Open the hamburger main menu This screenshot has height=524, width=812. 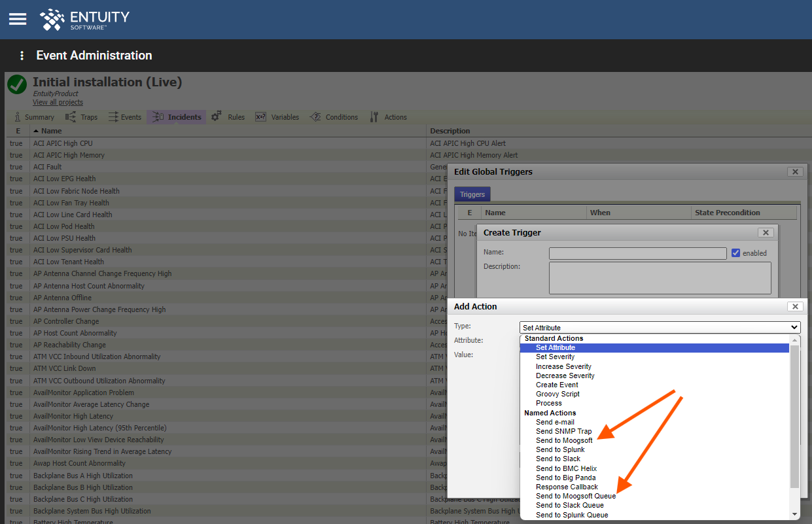18,19
